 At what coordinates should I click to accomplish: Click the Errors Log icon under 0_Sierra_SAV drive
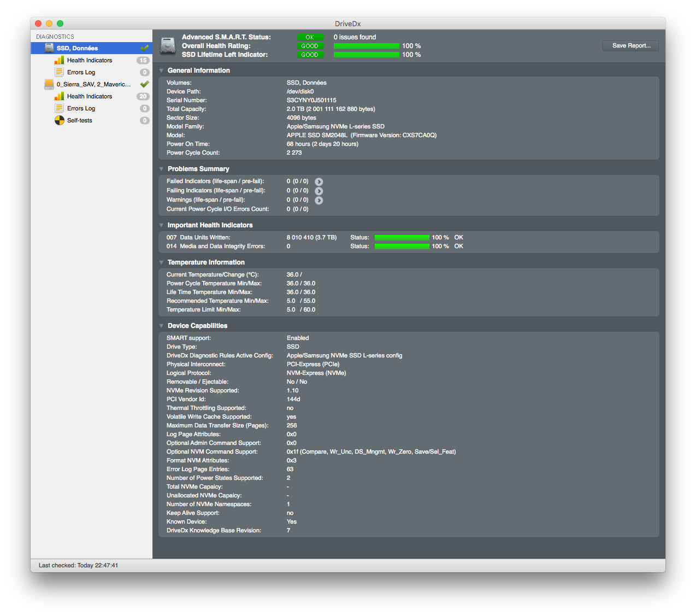[x=59, y=108]
